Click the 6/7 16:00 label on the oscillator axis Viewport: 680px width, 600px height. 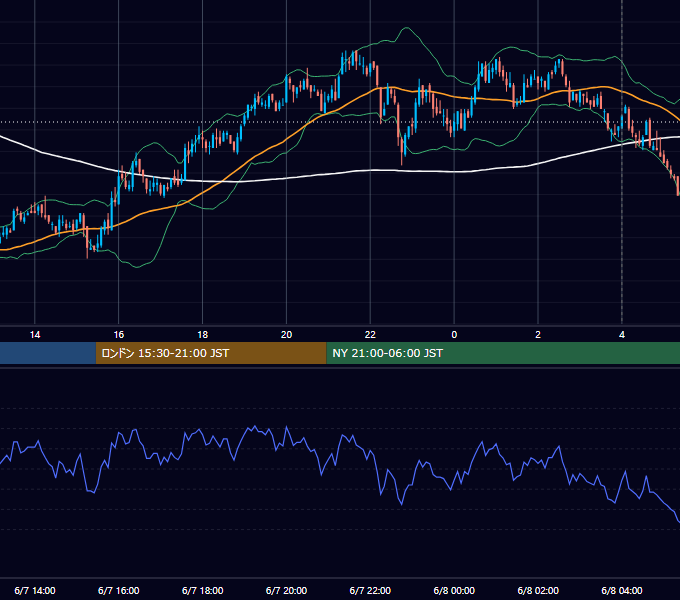click(118, 590)
